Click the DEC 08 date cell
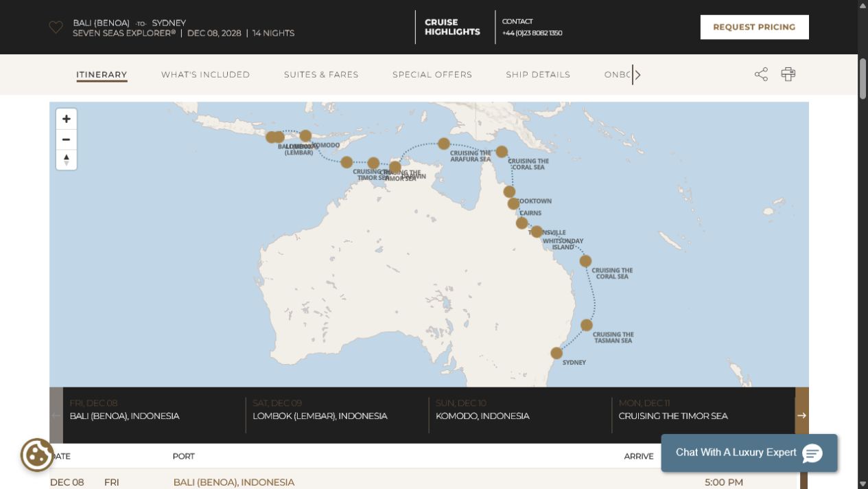Screen dimensions: 868x489 click(x=67, y=482)
